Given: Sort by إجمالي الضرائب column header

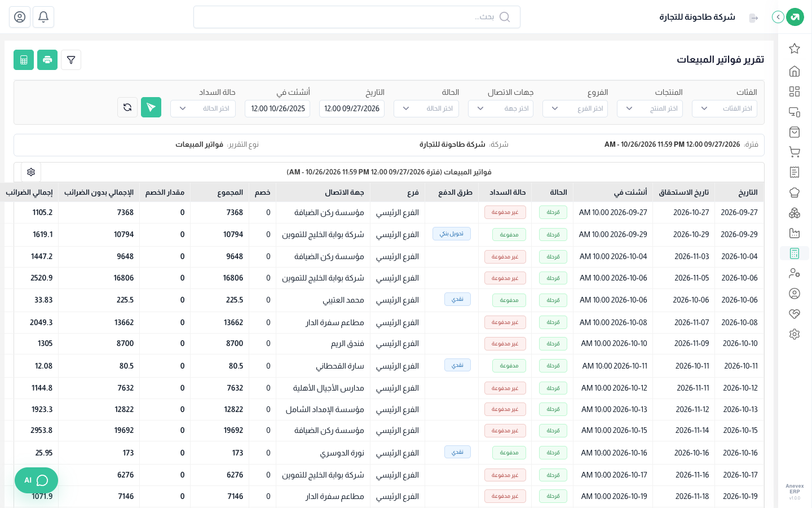Looking at the screenshot, I should pos(29,192).
